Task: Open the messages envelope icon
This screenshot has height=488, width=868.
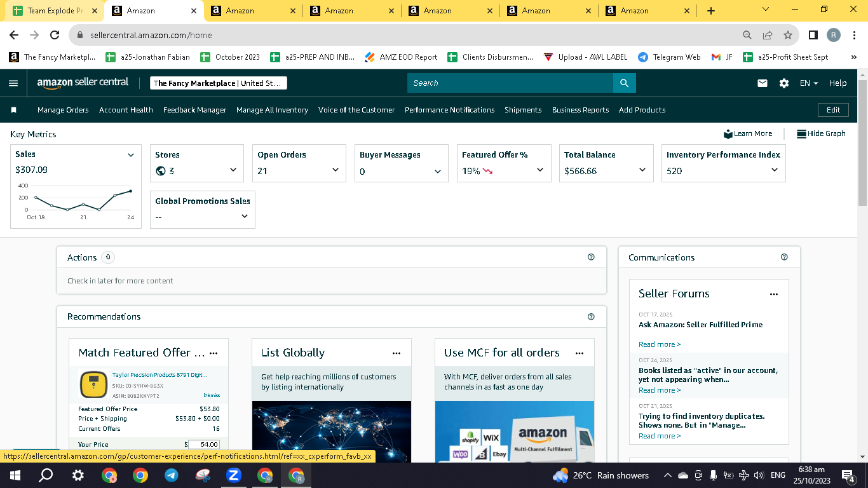Action: tap(763, 83)
